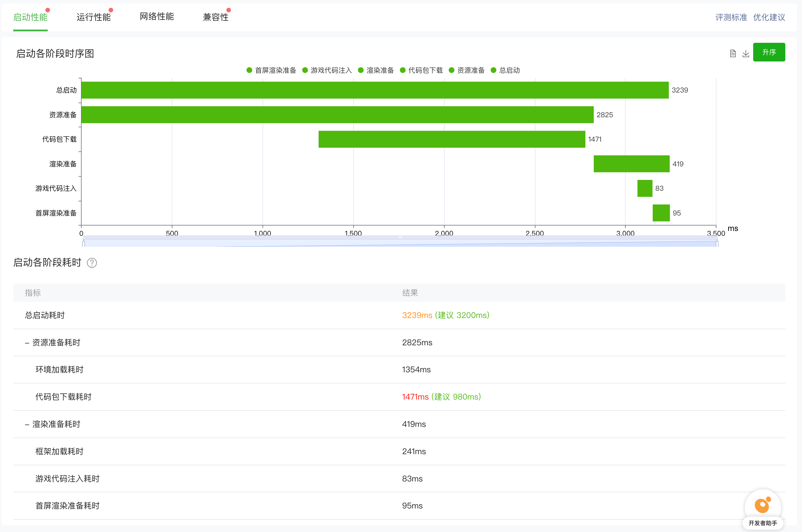Click the 1471ms (建议 980ms) result
The image size is (802, 532).
pyautogui.click(x=442, y=397)
